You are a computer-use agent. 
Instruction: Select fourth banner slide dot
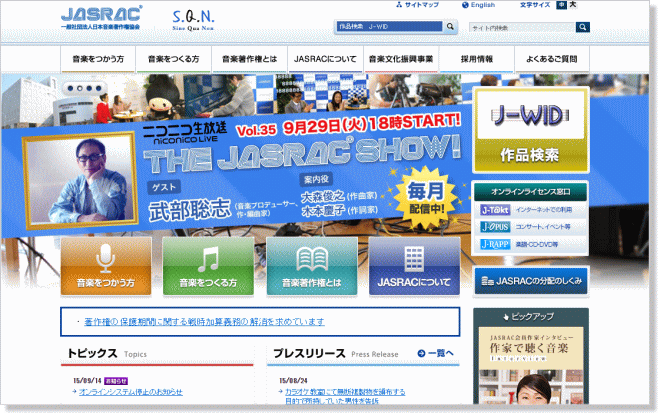point(99,89)
